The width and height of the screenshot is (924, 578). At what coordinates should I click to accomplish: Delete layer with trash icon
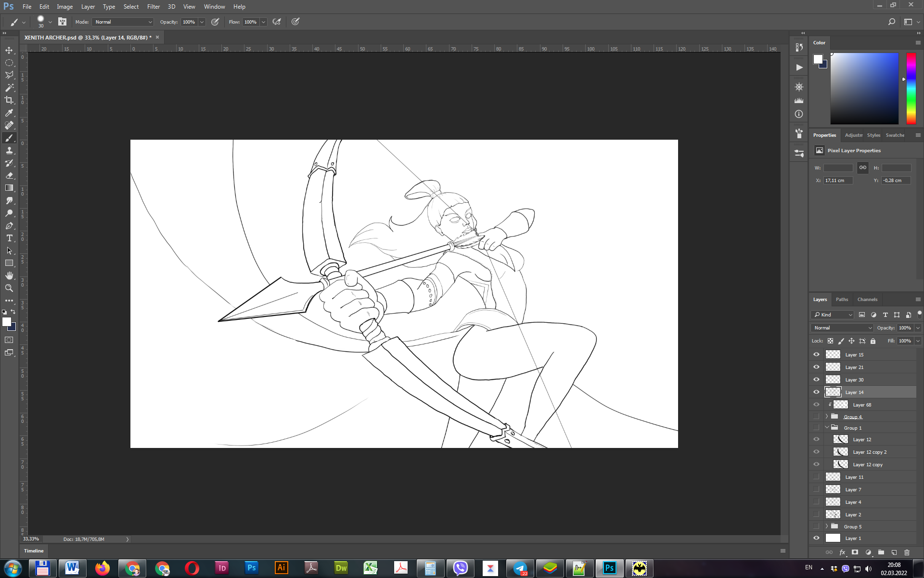907,552
